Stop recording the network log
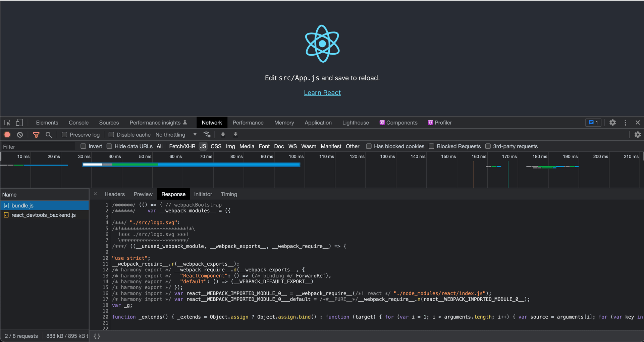644x342 pixels. (x=7, y=135)
